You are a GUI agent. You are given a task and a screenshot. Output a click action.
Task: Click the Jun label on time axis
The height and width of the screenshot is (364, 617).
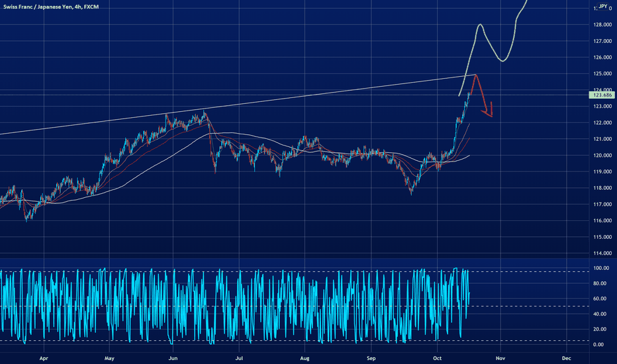173,358
